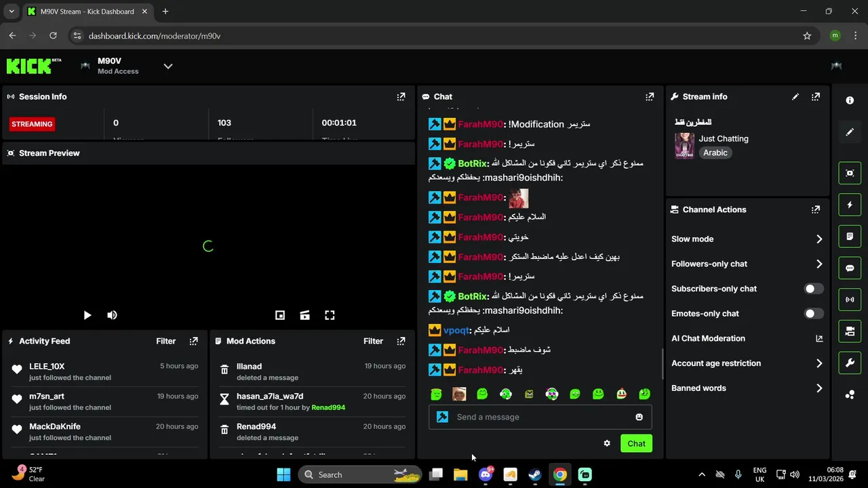Viewport: 868px width, 488px height.
Task: Play the stream preview
Action: pos(87,315)
